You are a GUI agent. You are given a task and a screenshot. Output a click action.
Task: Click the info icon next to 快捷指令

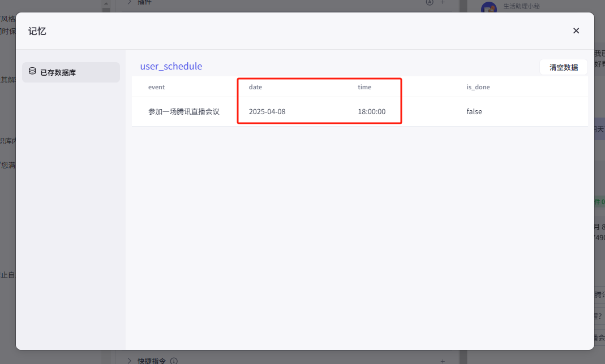click(174, 361)
